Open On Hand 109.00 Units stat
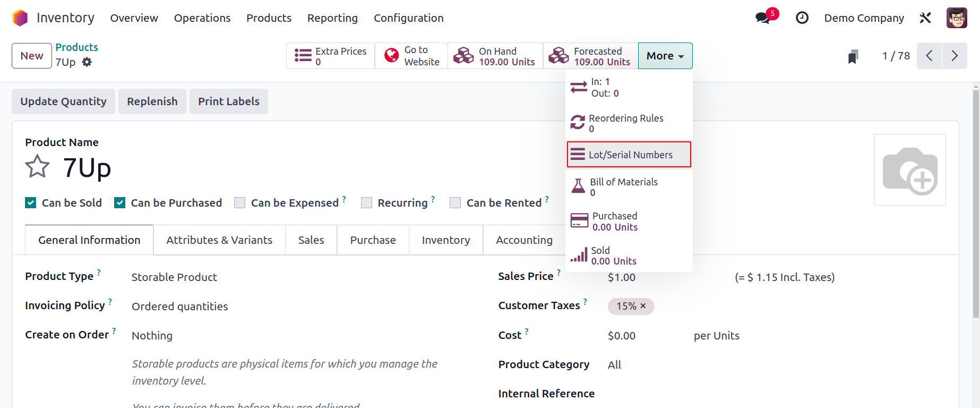 pyautogui.click(x=495, y=56)
